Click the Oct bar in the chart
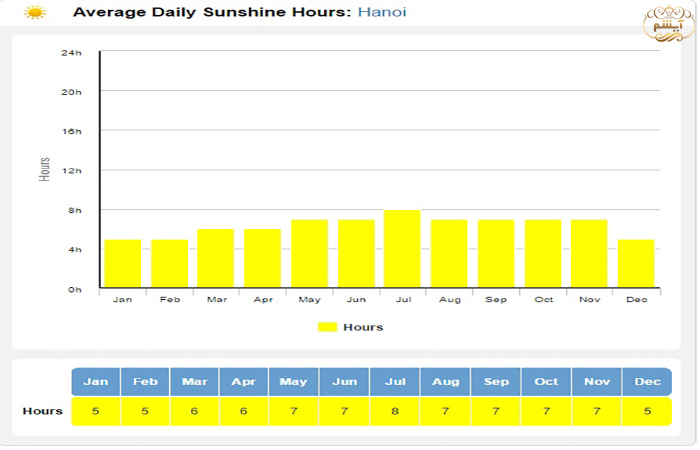Screen dimensions: 700x450 tap(543, 254)
